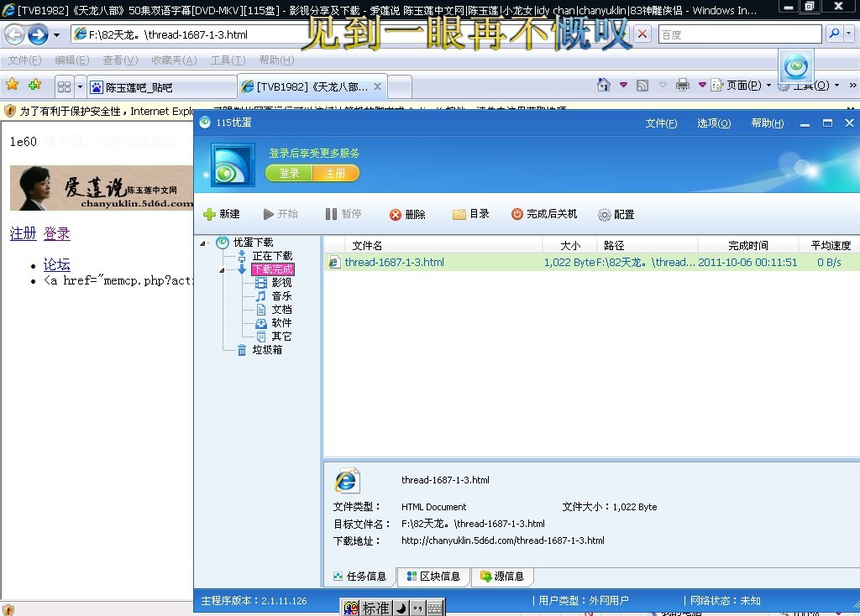This screenshot has width=860, height=616.
Task: Open 配置 settings gear
Action: pyautogui.click(x=616, y=214)
